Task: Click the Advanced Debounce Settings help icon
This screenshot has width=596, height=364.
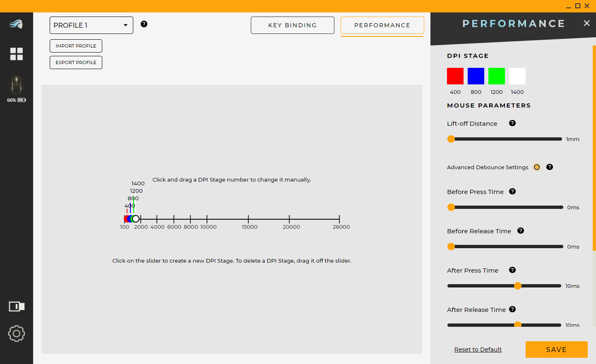Action: click(x=550, y=167)
